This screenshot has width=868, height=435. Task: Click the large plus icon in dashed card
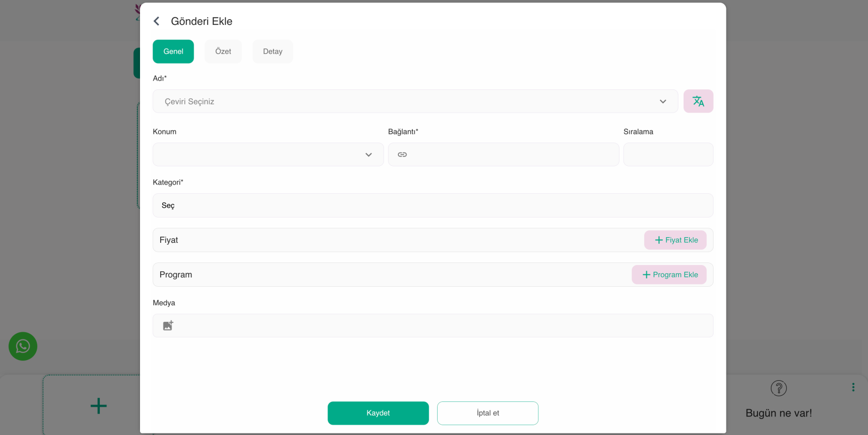(x=98, y=406)
